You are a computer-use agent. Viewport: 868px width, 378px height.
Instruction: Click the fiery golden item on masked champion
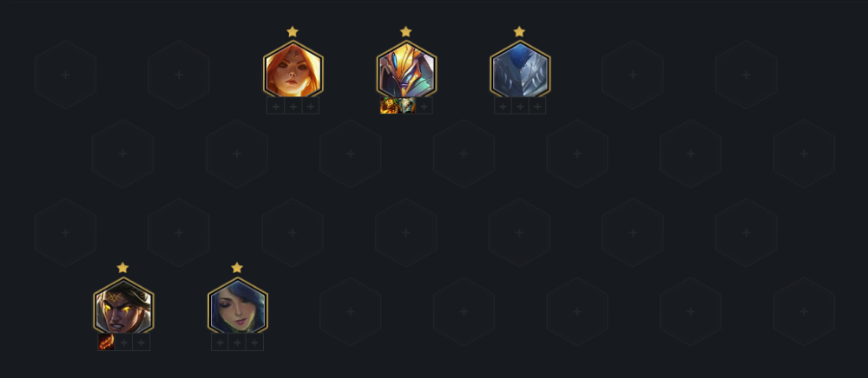click(389, 106)
